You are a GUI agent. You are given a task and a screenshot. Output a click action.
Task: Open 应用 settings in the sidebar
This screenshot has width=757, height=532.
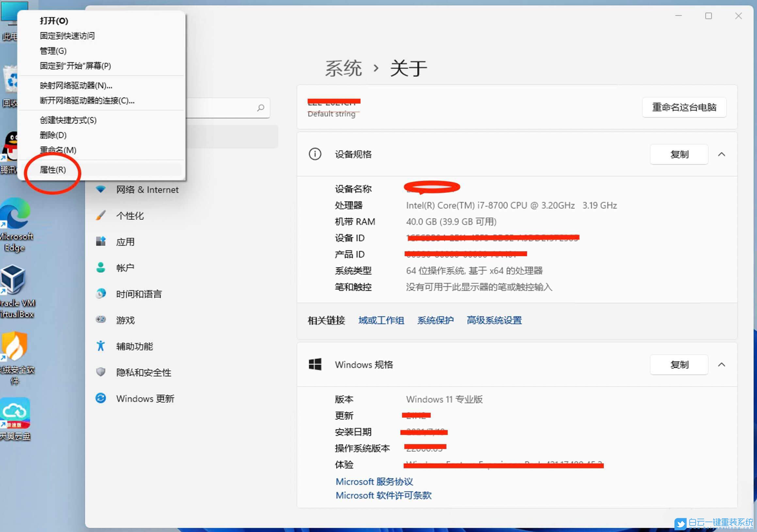pyautogui.click(x=125, y=241)
